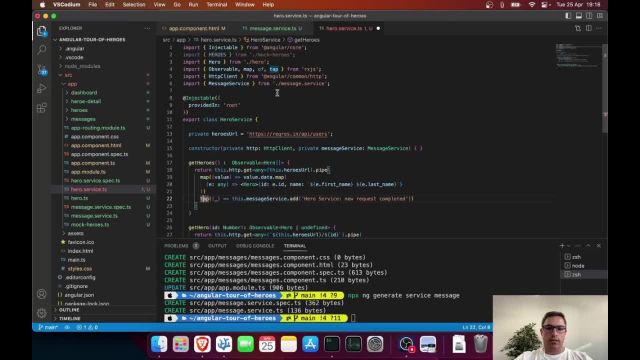Open Brave browser from the dock
Image resolution: width=640 pixels, height=360 pixels.
point(202,344)
